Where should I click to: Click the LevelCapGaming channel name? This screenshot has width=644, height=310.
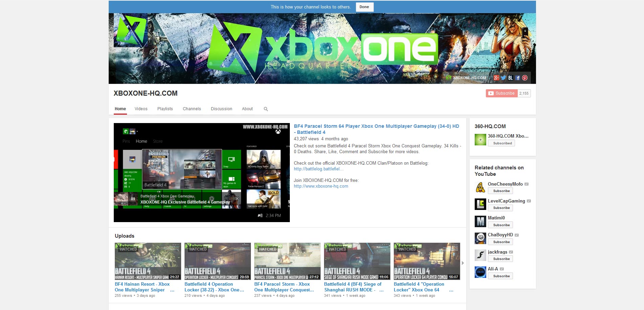click(507, 201)
